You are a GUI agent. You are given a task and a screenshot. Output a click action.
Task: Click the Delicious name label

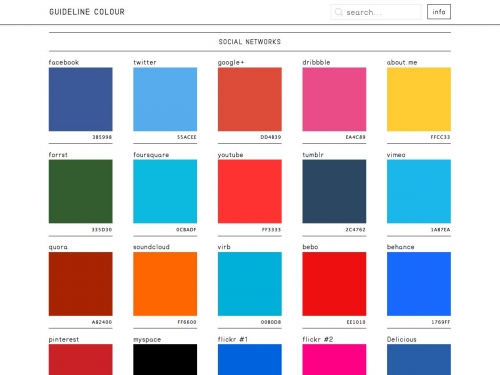coord(402,339)
